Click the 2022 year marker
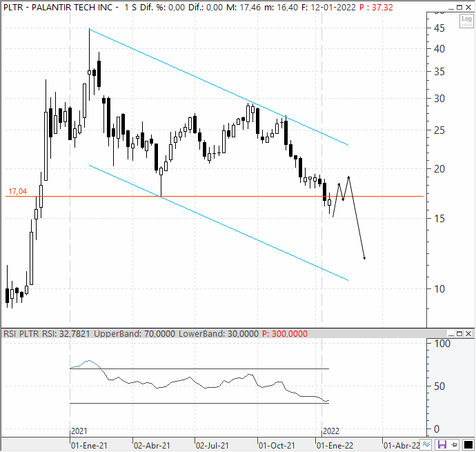Image resolution: width=476 pixels, height=452 pixels. (331, 431)
